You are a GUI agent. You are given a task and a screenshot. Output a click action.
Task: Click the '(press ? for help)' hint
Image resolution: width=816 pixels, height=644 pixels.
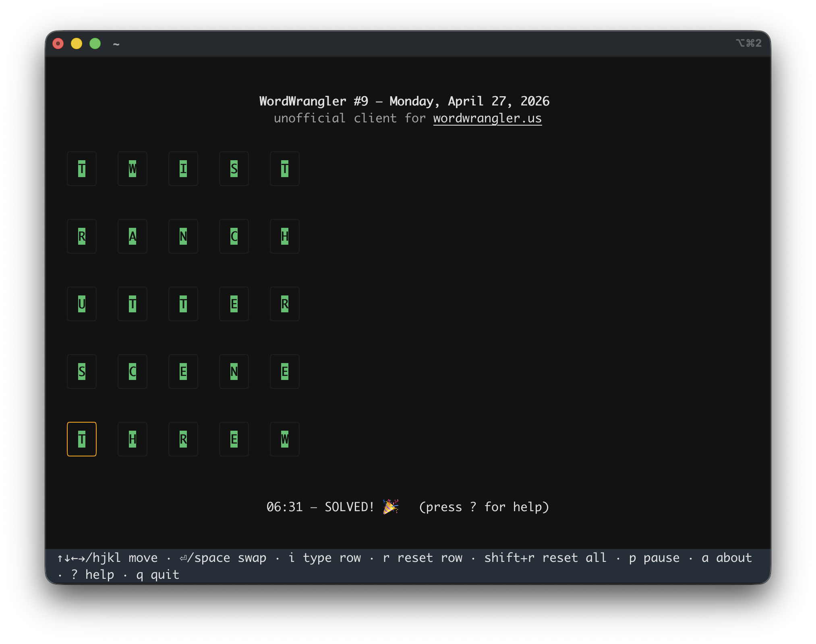[x=484, y=507]
